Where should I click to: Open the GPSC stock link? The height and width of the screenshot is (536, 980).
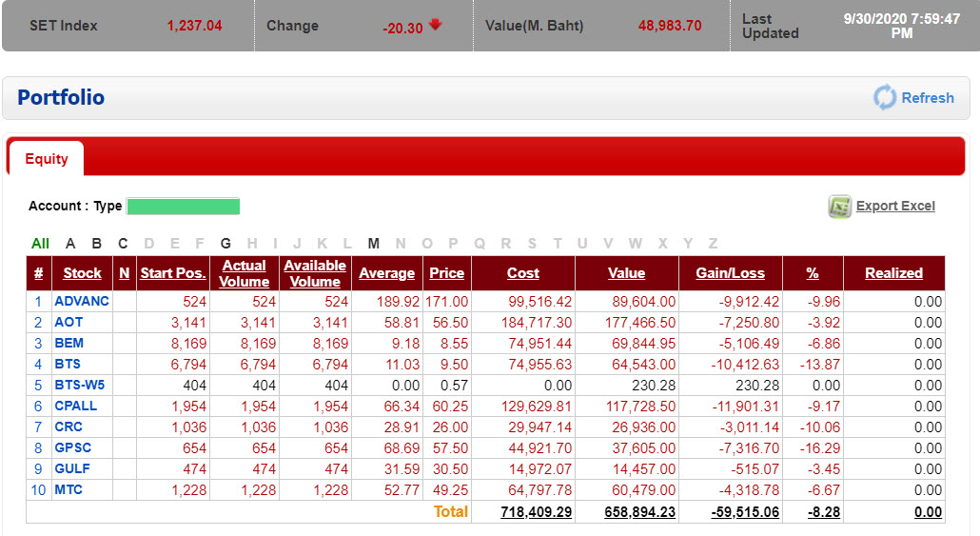click(72, 447)
